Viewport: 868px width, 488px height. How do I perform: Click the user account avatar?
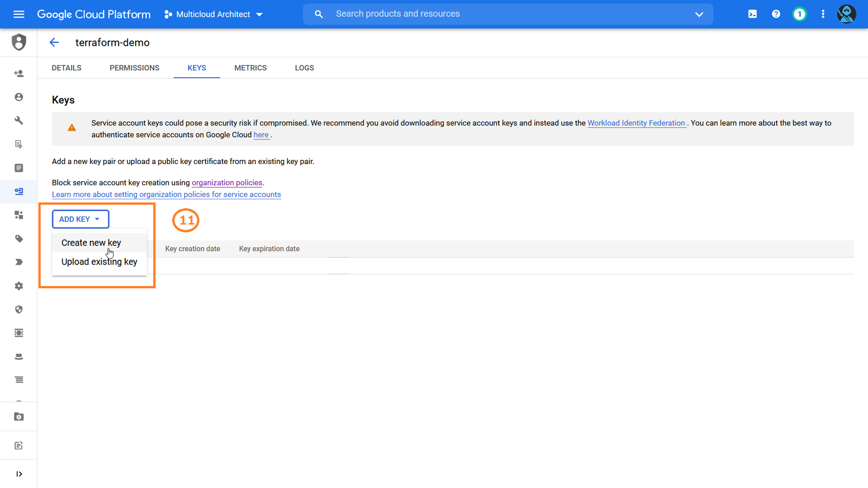pos(846,14)
